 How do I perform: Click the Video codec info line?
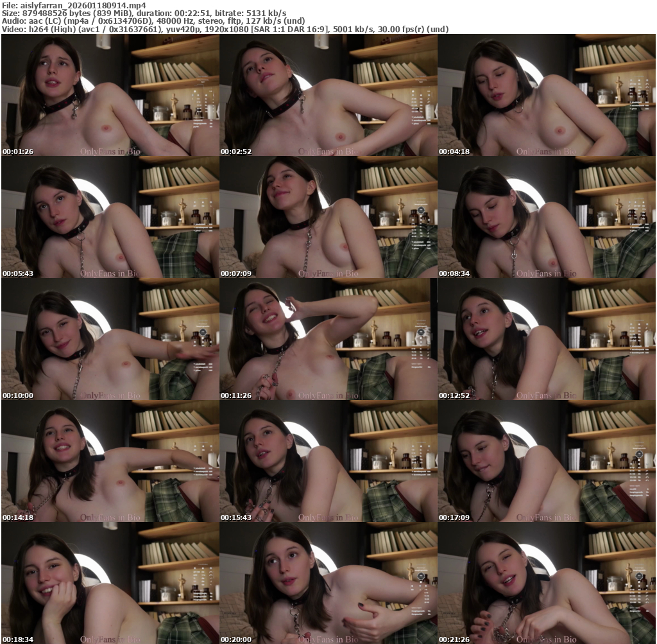[225, 30]
